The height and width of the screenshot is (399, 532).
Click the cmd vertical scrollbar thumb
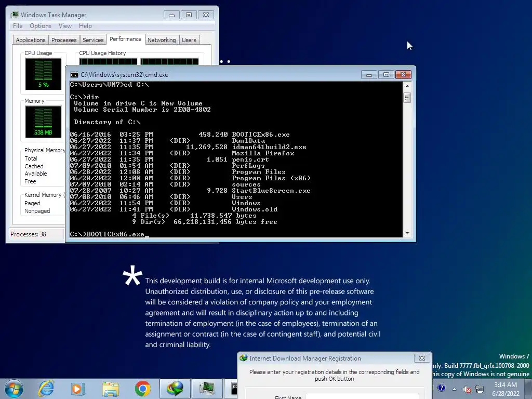pyautogui.click(x=407, y=98)
